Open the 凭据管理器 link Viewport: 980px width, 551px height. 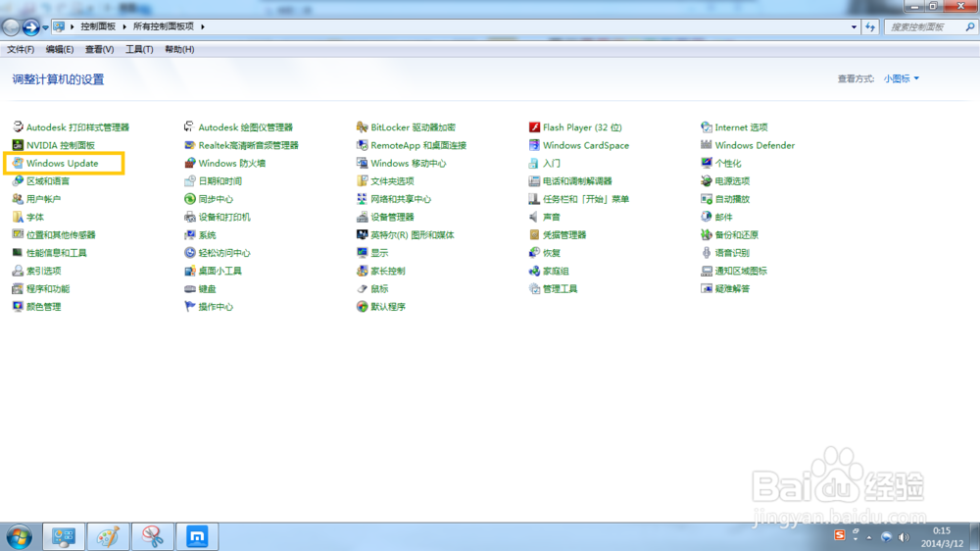[x=564, y=235]
